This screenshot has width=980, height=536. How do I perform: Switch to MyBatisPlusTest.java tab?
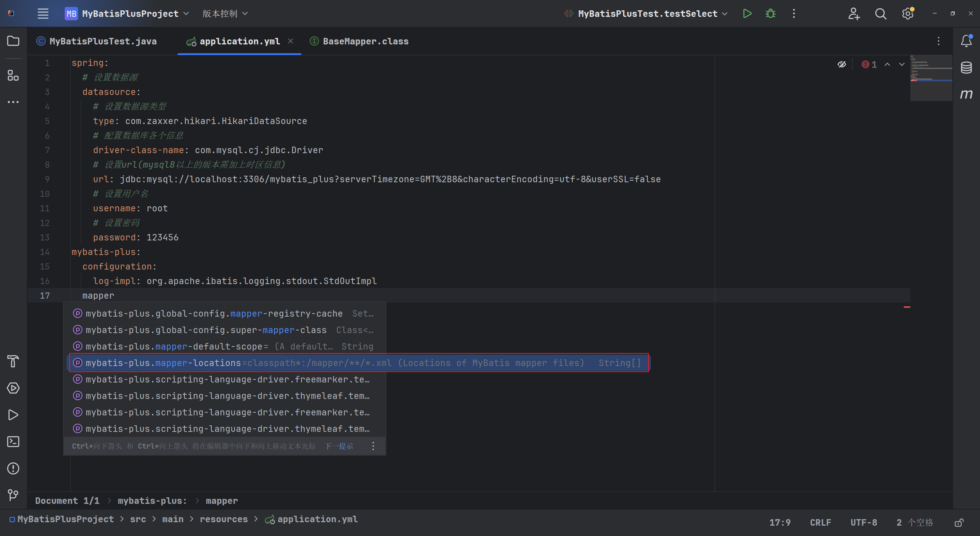pos(96,41)
